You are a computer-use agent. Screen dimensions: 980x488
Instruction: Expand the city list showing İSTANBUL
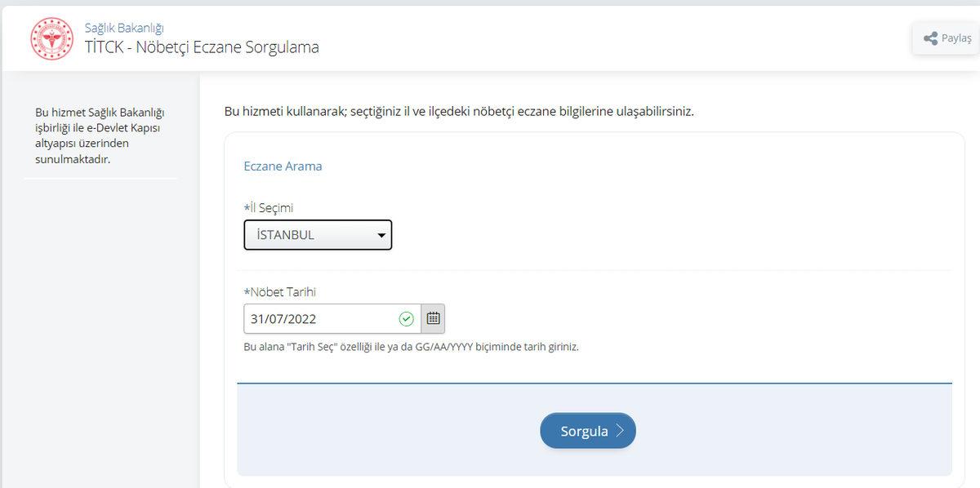[x=317, y=234]
